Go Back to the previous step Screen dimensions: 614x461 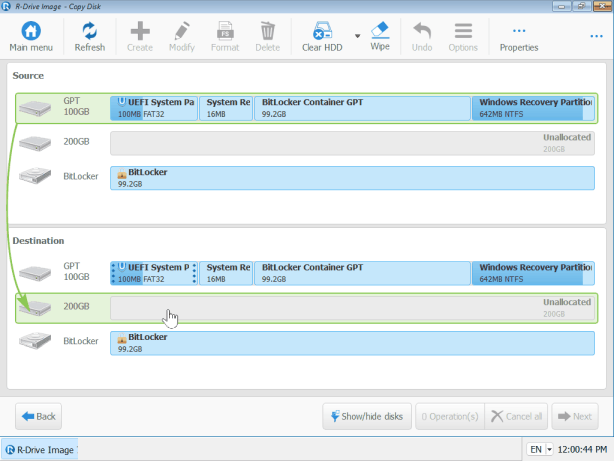click(x=38, y=416)
